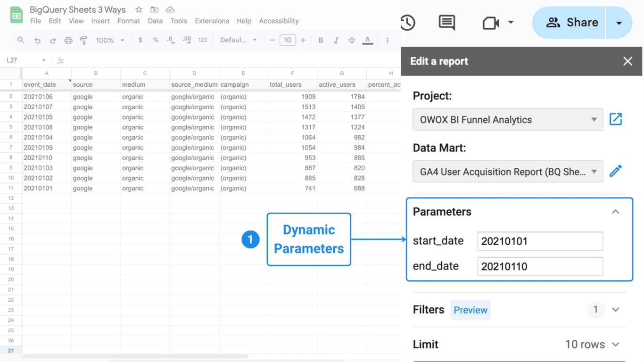Toggle strikethrough formatting

click(x=352, y=41)
